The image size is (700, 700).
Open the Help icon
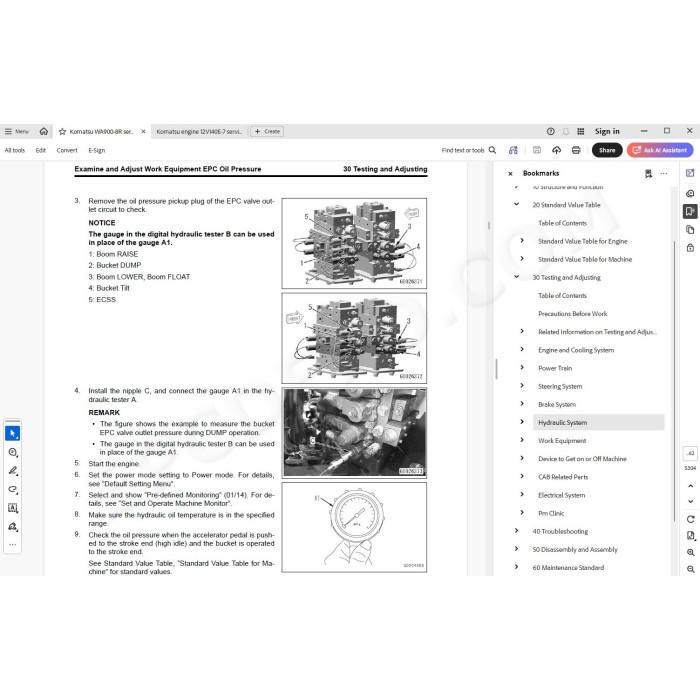pyautogui.click(x=550, y=131)
